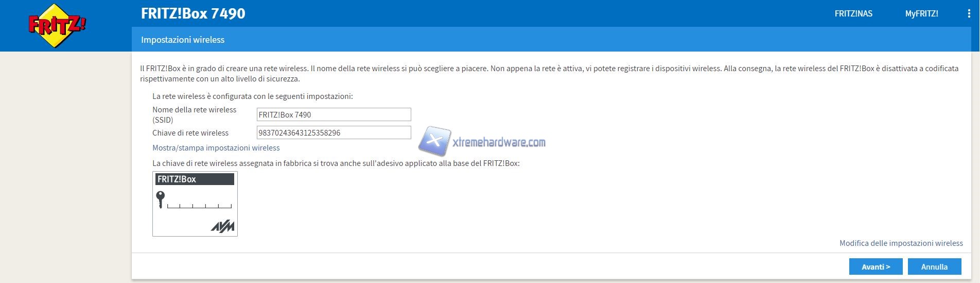Click the xtremehardware.com watermark text
Image resolution: width=980 pixels, height=283 pixels.
click(499, 142)
